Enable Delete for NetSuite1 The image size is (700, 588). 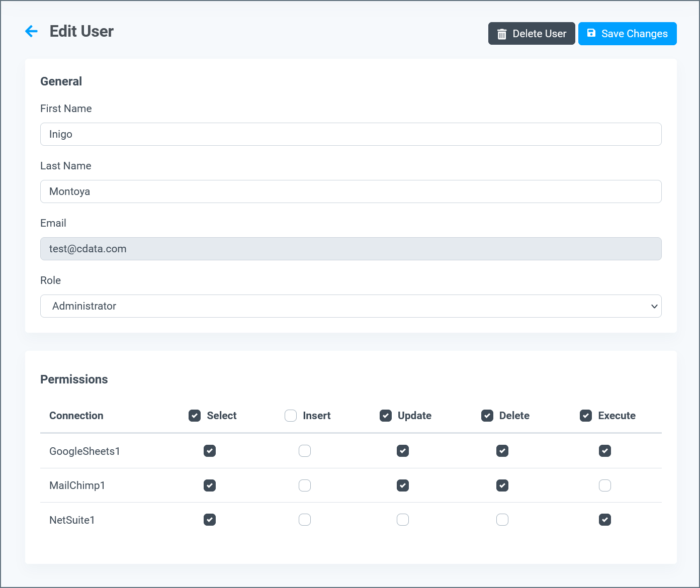502,520
